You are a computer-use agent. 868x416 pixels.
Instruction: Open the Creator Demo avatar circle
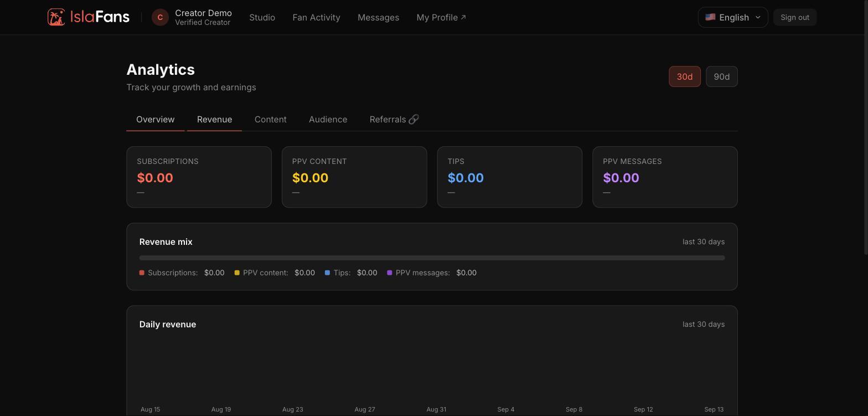click(x=160, y=17)
